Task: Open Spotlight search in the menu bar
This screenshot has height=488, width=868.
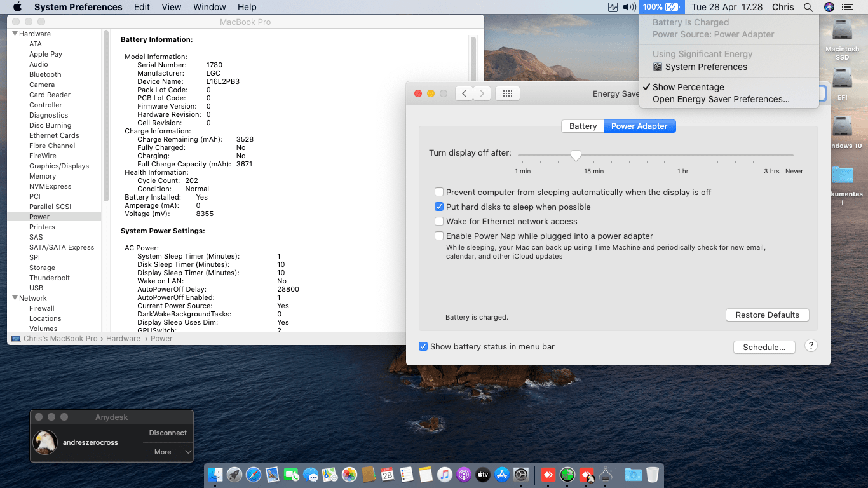Action: tap(808, 7)
